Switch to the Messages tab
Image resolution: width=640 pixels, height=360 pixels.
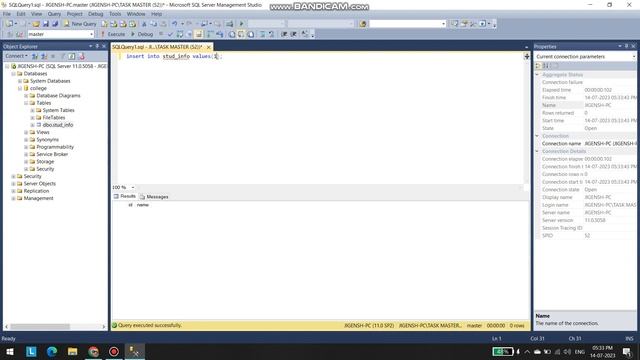tap(154, 197)
